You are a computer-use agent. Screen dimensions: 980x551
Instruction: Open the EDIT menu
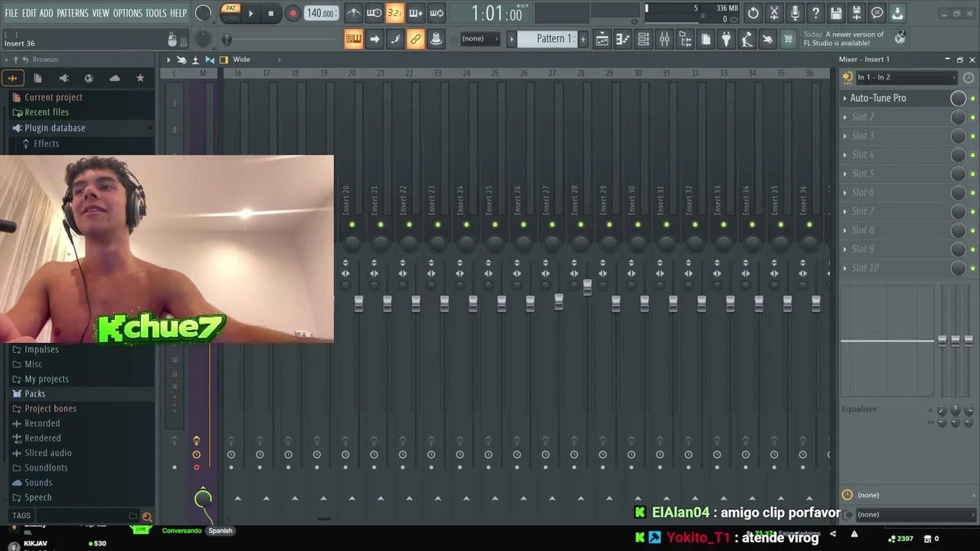[29, 13]
